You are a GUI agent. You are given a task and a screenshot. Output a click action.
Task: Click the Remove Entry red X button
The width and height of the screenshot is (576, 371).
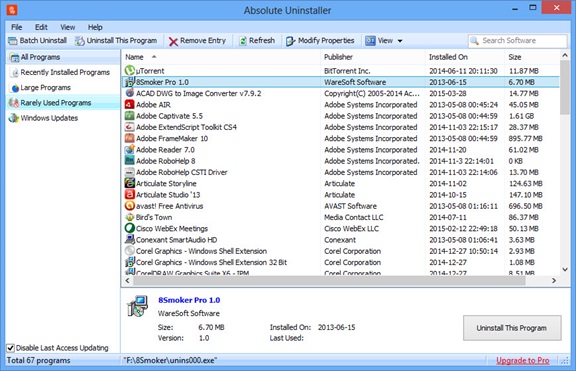click(197, 41)
